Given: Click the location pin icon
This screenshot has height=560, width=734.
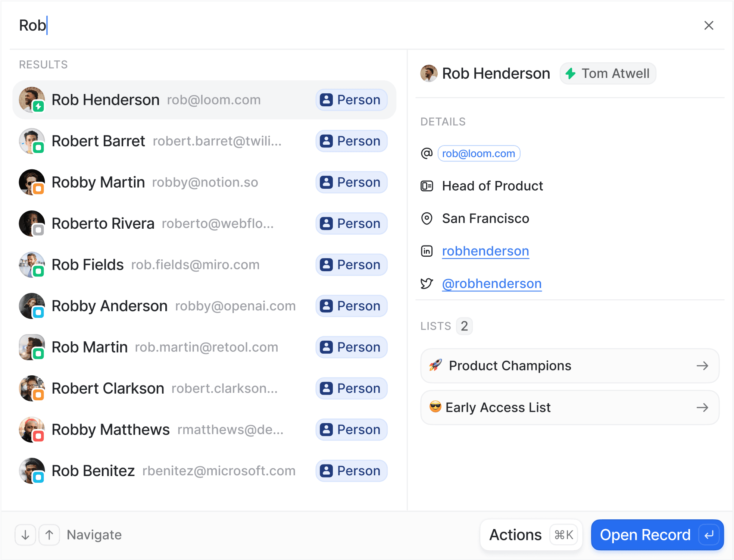Looking at the screenshot, I should [427, 218].
